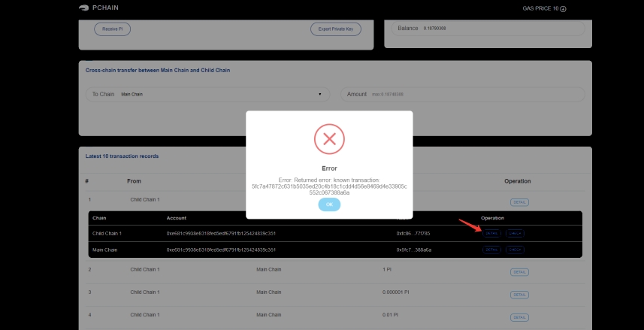Click hash 0x5fc7...388a6a in Main Chain row
Image resolution: width=644 pixels, height=330 pixels.
413,250
